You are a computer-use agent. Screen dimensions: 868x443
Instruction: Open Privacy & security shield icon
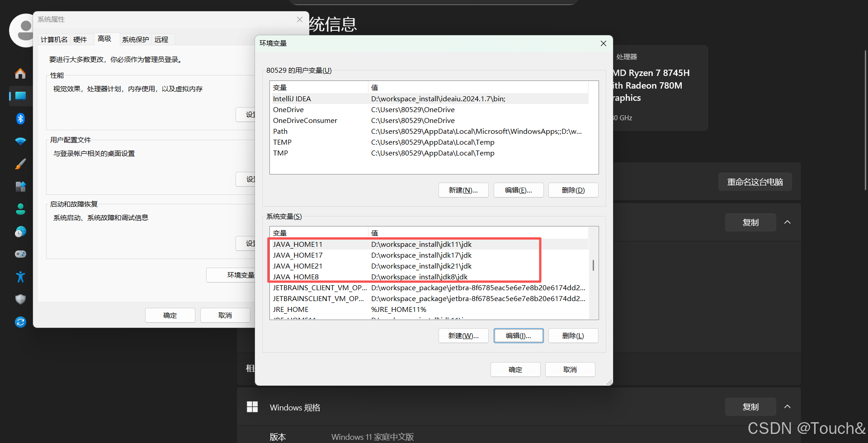[20, 299]
